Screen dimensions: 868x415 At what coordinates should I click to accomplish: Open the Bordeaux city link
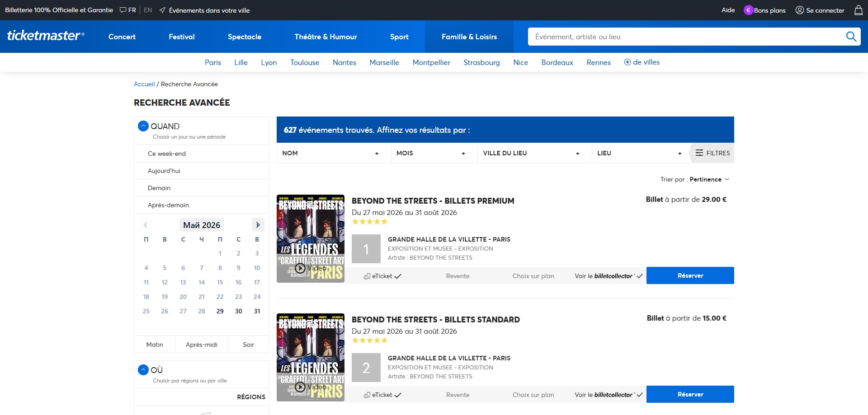pyautogui.click(x=557, y=62)
